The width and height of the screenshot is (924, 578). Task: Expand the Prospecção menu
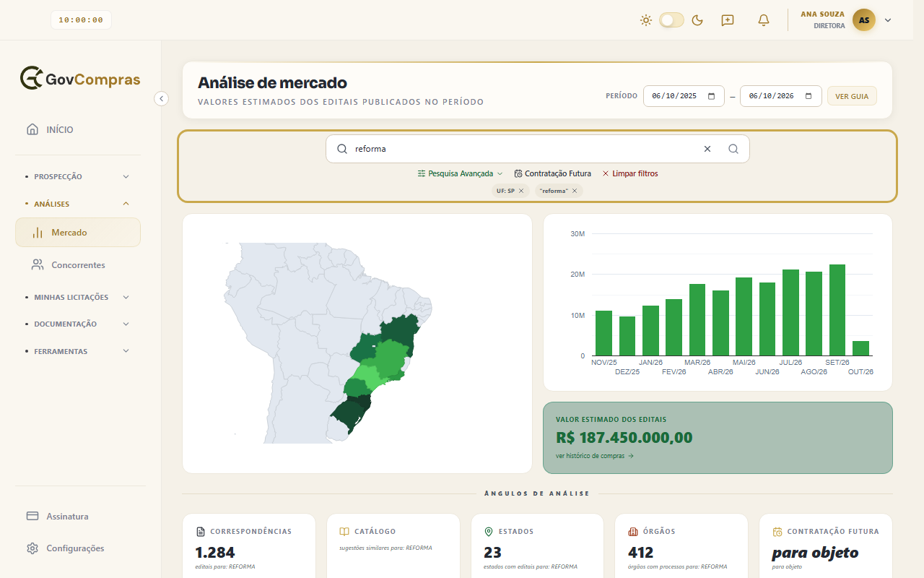point(78,176)
